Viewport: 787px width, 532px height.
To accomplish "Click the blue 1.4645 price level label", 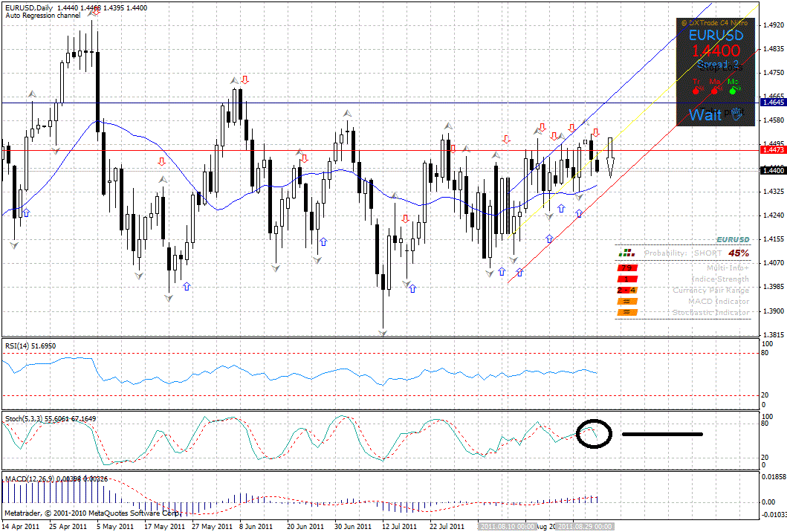I will (773, 103).
